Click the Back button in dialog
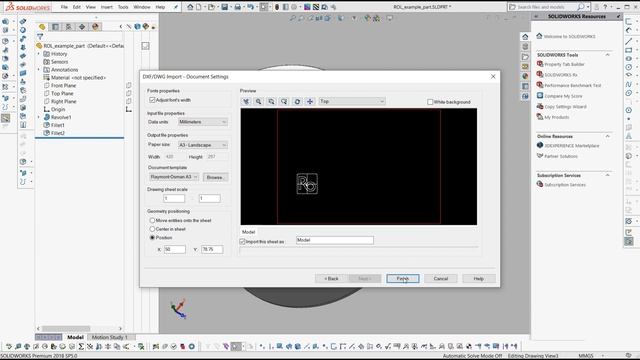 pos(331,278)
